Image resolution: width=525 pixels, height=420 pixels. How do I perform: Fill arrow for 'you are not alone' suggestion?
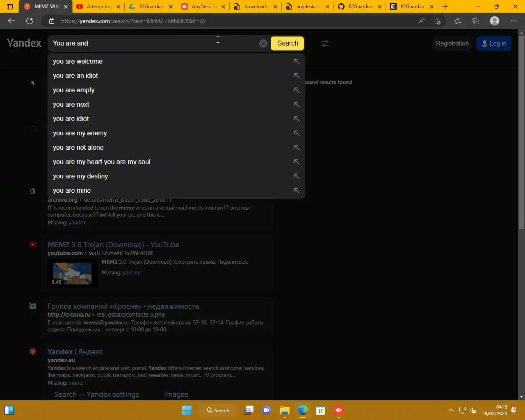(297, 148)
